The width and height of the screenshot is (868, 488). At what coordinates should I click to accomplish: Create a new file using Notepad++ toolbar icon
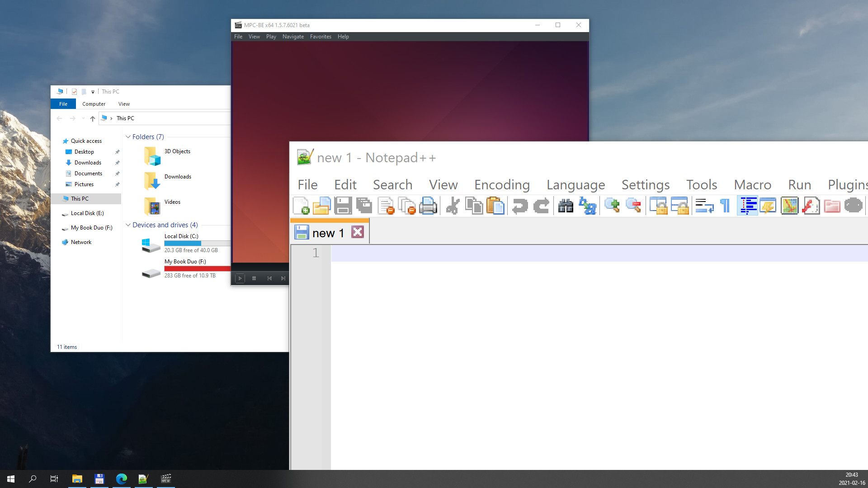click(302, 206)
